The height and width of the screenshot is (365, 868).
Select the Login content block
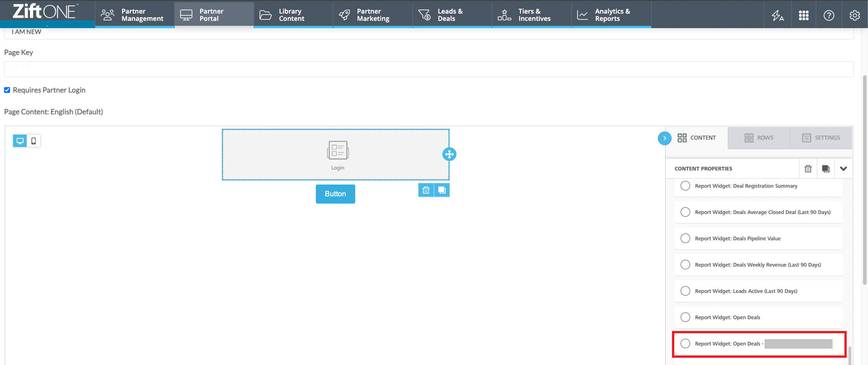[x=335, y=155]
